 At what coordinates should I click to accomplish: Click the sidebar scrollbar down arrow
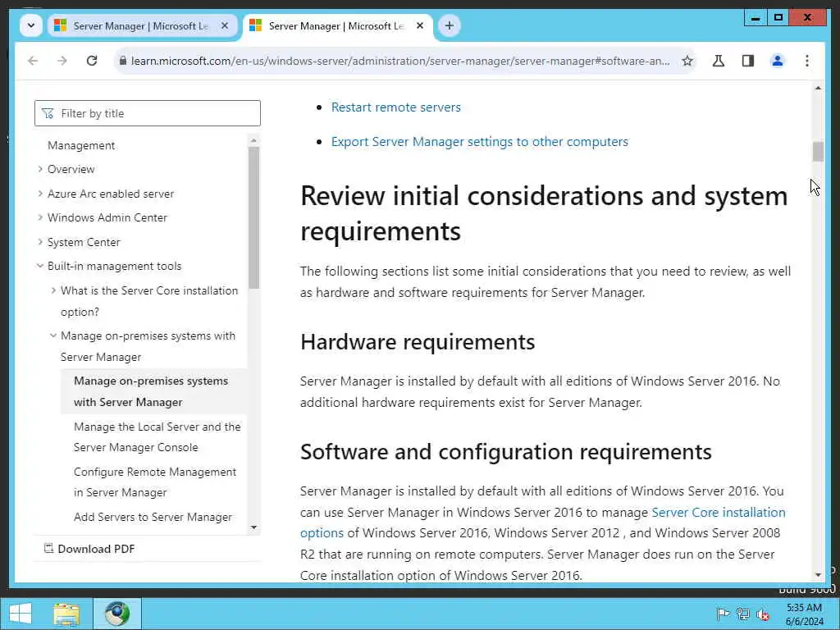(254, 527)
